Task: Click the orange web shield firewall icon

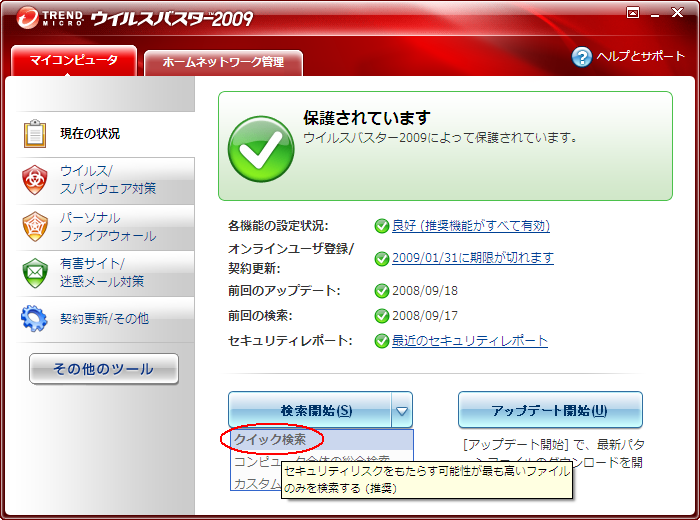Action: click(x=35, y=226)
